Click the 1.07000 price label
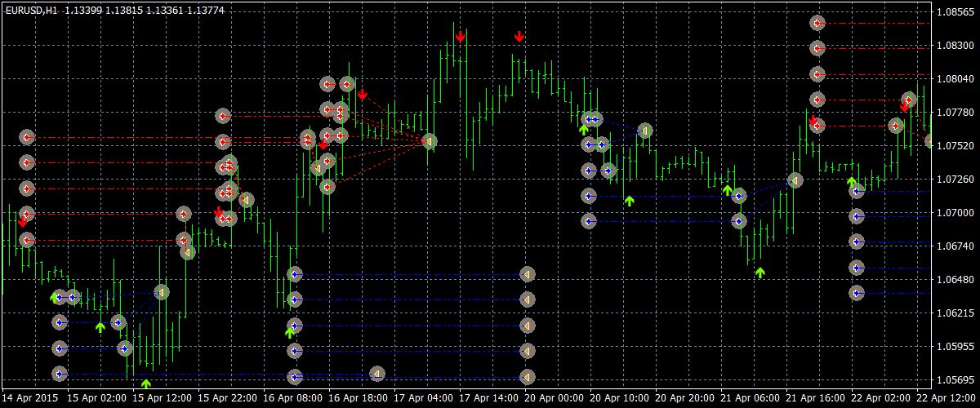 click(955, 213)
